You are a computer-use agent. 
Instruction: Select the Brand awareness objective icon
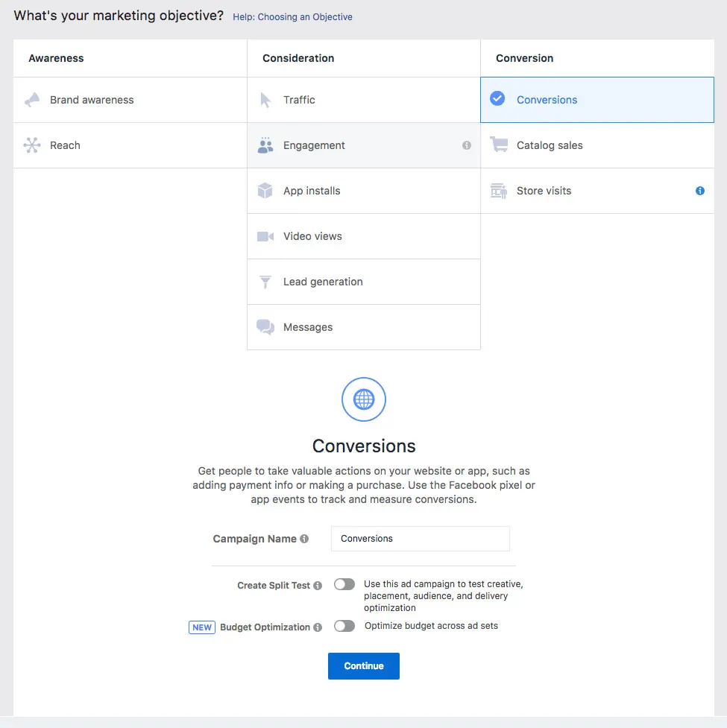31,99
